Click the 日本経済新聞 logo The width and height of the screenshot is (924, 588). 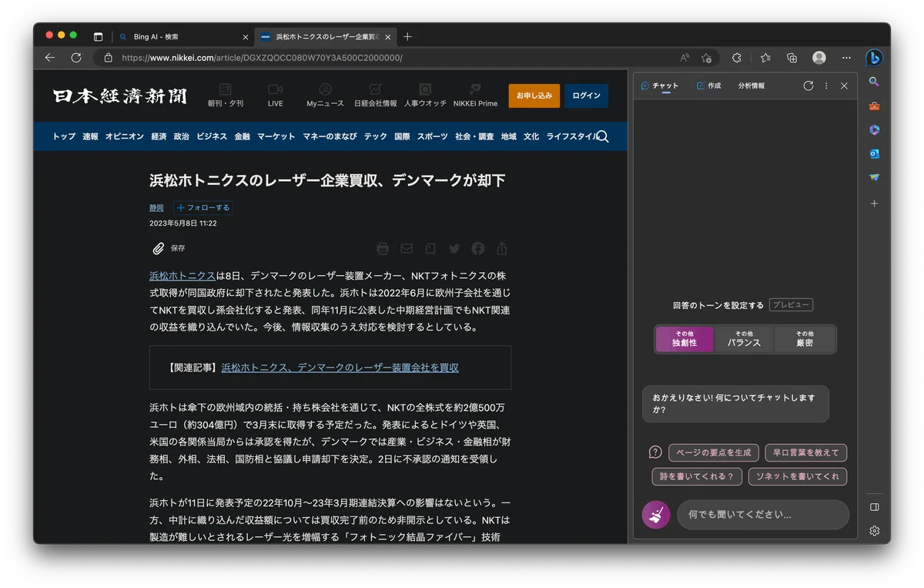pos(120,96)
